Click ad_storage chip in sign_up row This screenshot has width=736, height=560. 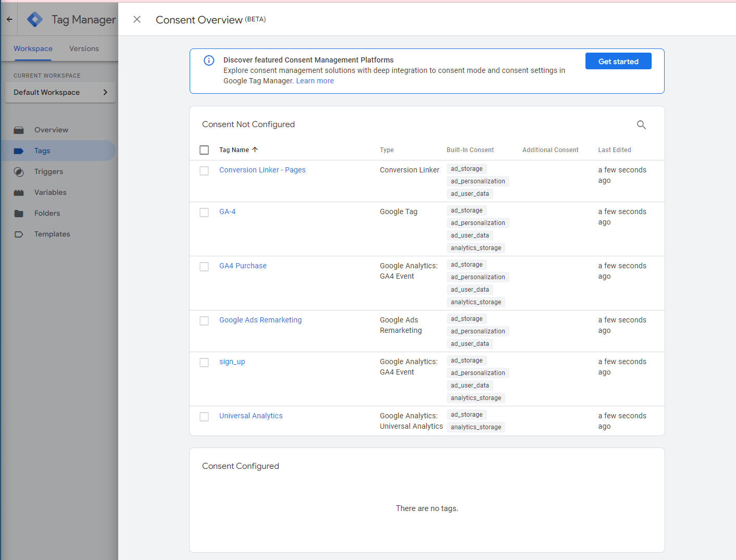(x=467, y=360)
